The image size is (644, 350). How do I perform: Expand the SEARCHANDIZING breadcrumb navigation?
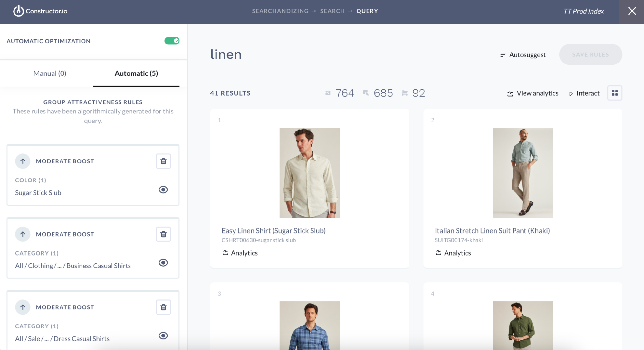click(279, 11)
